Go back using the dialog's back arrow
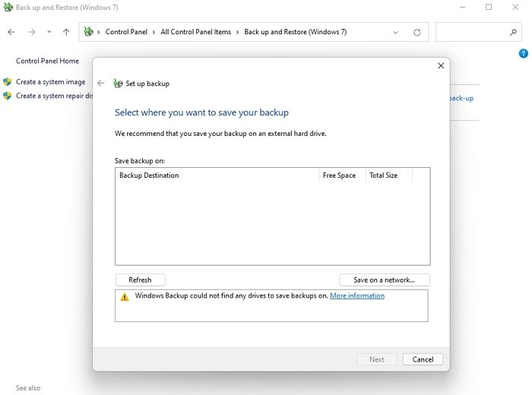 [x=101, y=83]
